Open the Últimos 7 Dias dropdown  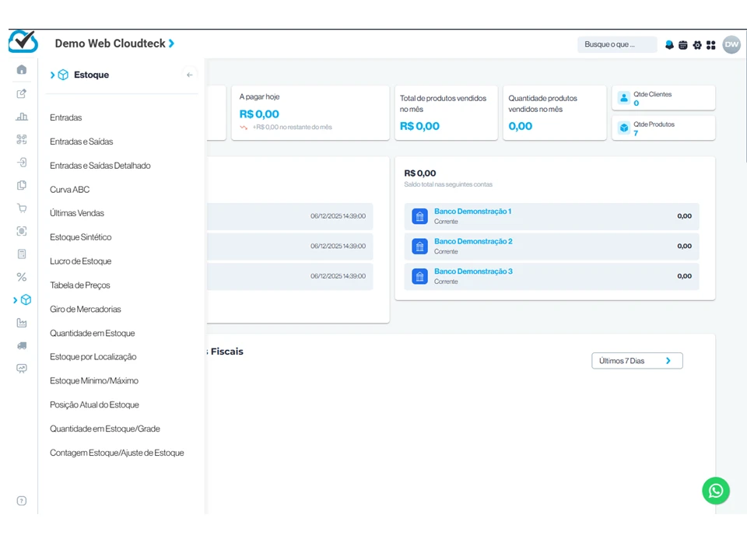[637, 361]
